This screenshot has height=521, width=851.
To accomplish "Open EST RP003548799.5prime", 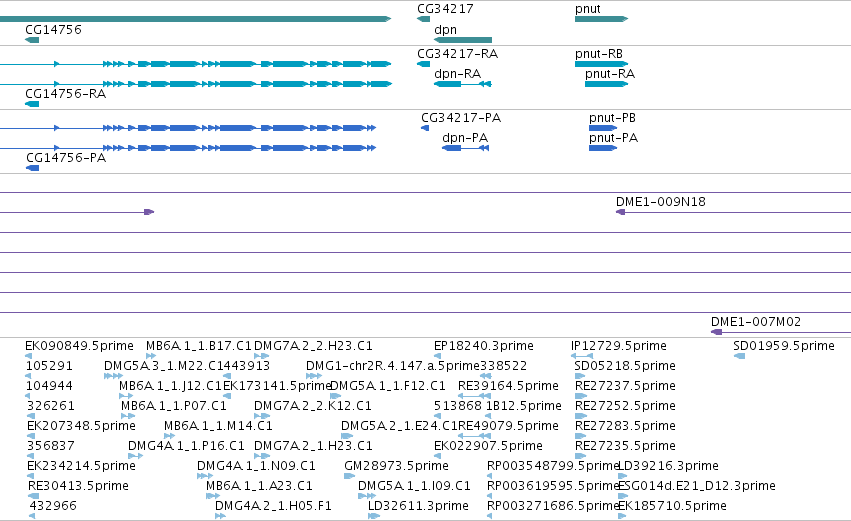I will 553,466.
